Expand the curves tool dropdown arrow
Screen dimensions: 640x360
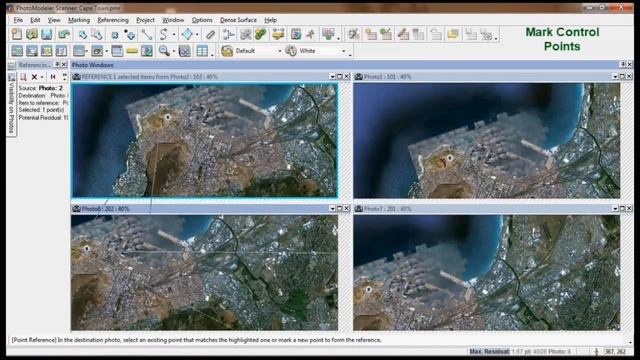(174, 35)
